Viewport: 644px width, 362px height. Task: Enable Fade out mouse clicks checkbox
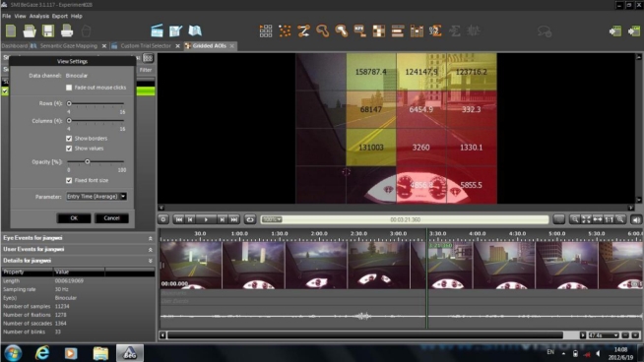point(69,88)
